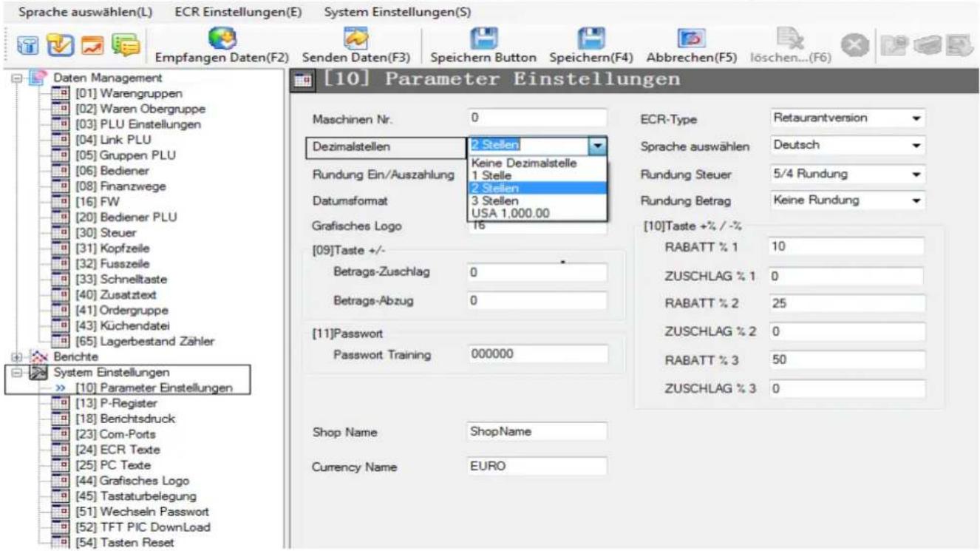The image size is (980, 551).
Task: Open the ECR-Type dropdown
Action: (917, 118)
